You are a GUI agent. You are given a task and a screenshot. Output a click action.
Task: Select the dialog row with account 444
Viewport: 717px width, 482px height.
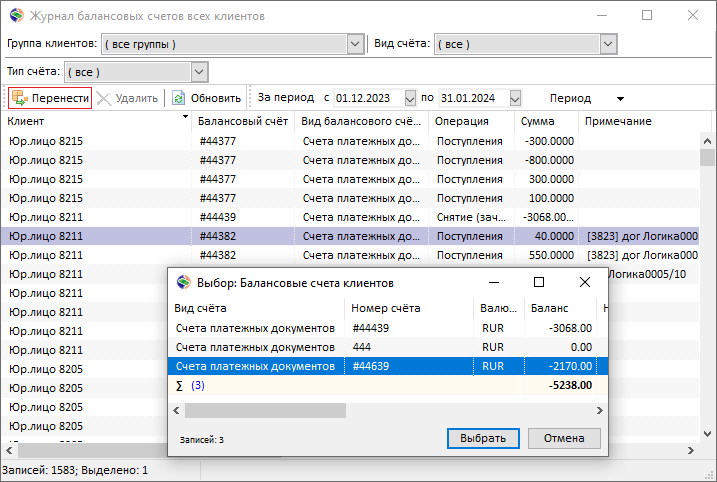[388, 347]
